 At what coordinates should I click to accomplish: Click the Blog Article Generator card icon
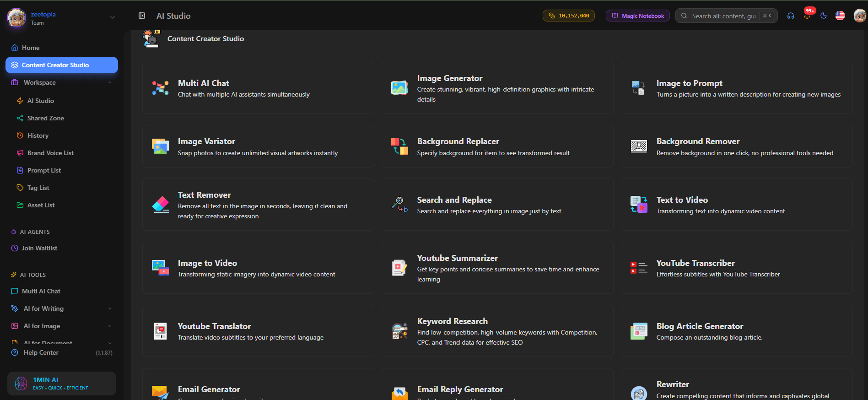point(639,331)
